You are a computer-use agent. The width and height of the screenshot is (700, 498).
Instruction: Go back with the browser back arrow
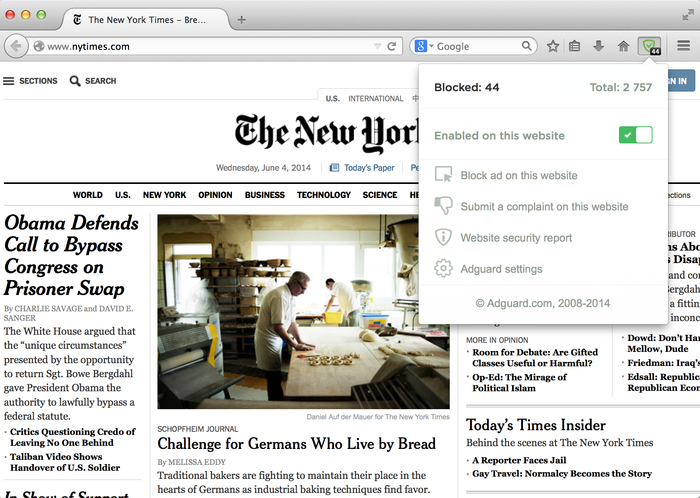click(16, 46)
